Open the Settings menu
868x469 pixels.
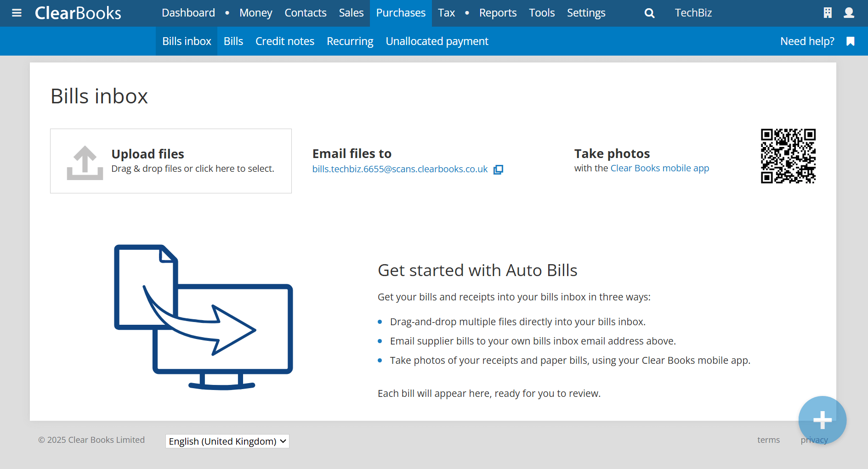coord(586,13)
